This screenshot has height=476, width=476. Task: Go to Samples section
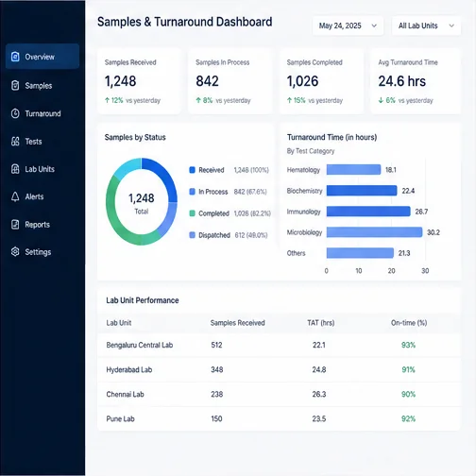coord(39,86)
